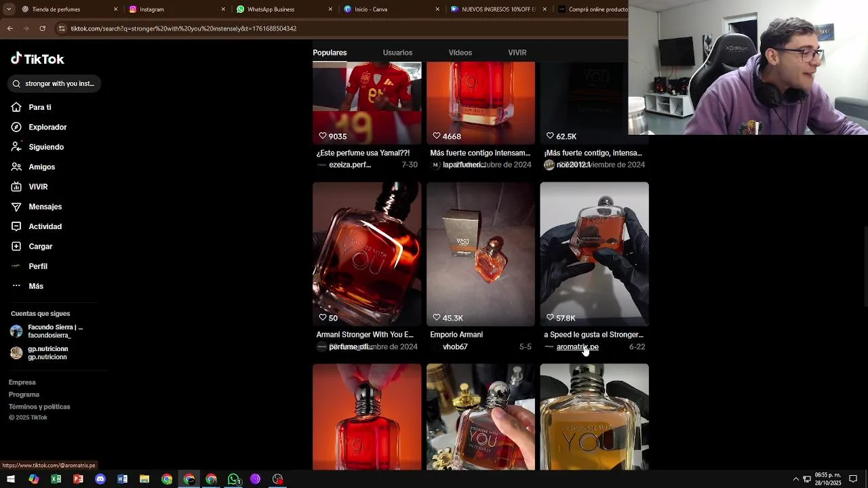This screenshot has height=488, width=868.
Task: Select the Populares results tab
Action: (330, 52)
